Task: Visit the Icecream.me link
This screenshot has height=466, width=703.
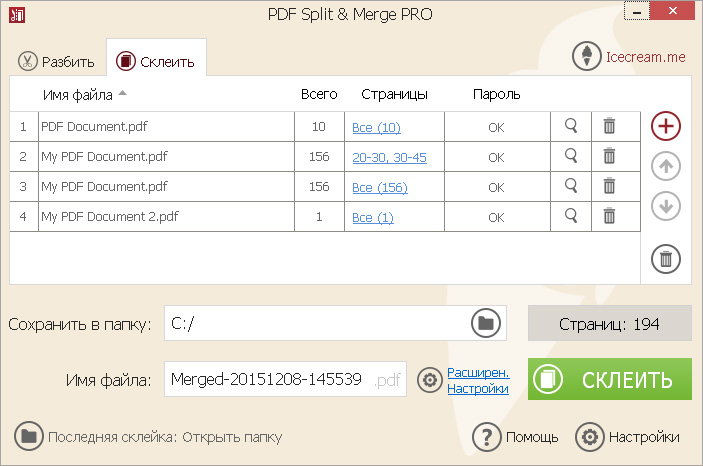Action: tap(646, 57)
